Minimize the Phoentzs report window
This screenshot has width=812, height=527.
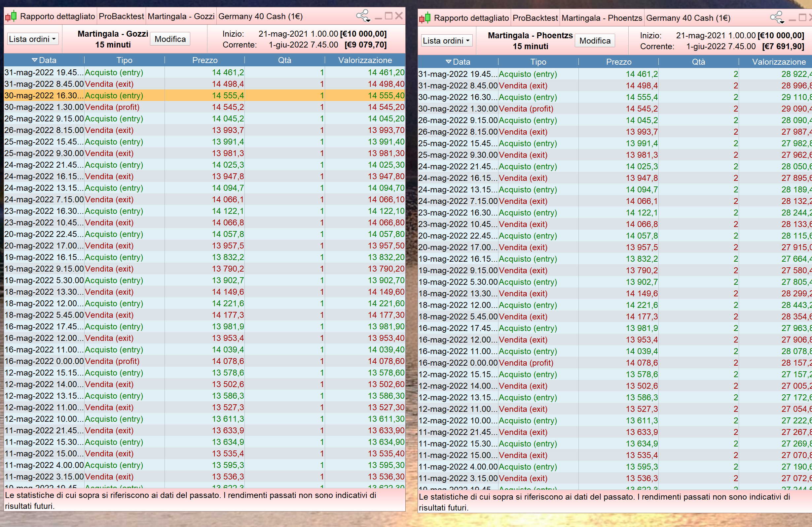click(792, 19)
